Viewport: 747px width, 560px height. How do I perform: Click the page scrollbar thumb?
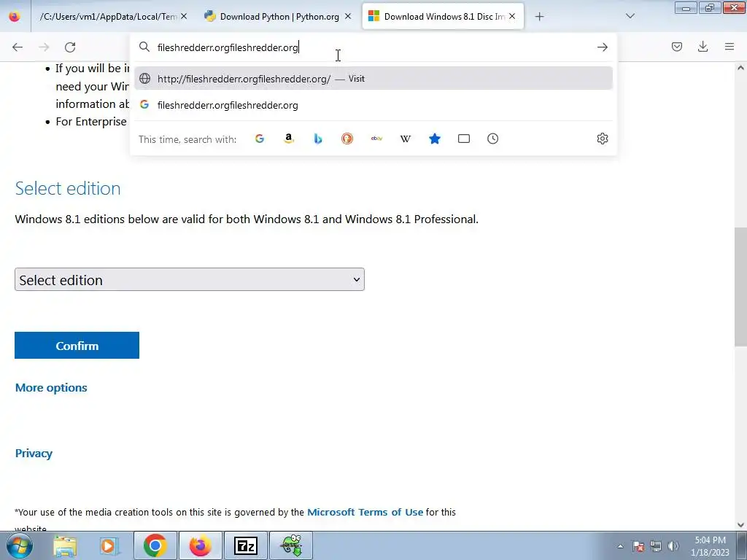pos(740,287)
